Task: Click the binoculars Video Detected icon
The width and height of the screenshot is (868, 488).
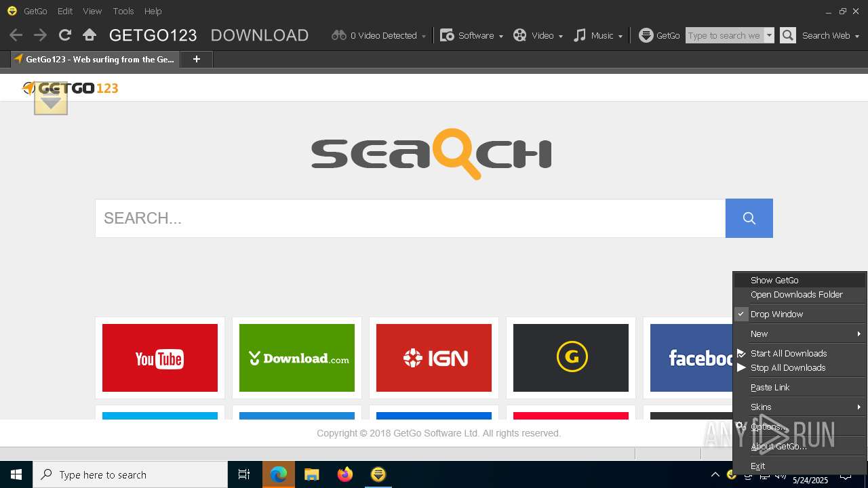Action: (338, 35)
